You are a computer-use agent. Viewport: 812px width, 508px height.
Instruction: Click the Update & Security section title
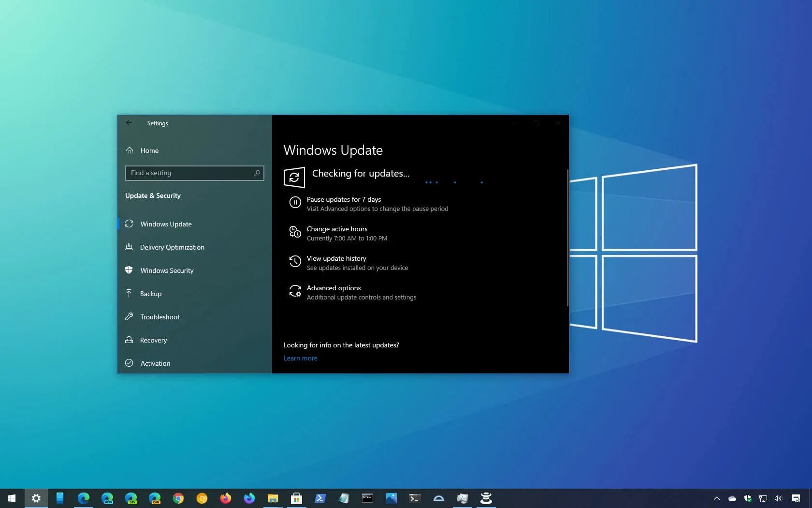coord(153,195)
